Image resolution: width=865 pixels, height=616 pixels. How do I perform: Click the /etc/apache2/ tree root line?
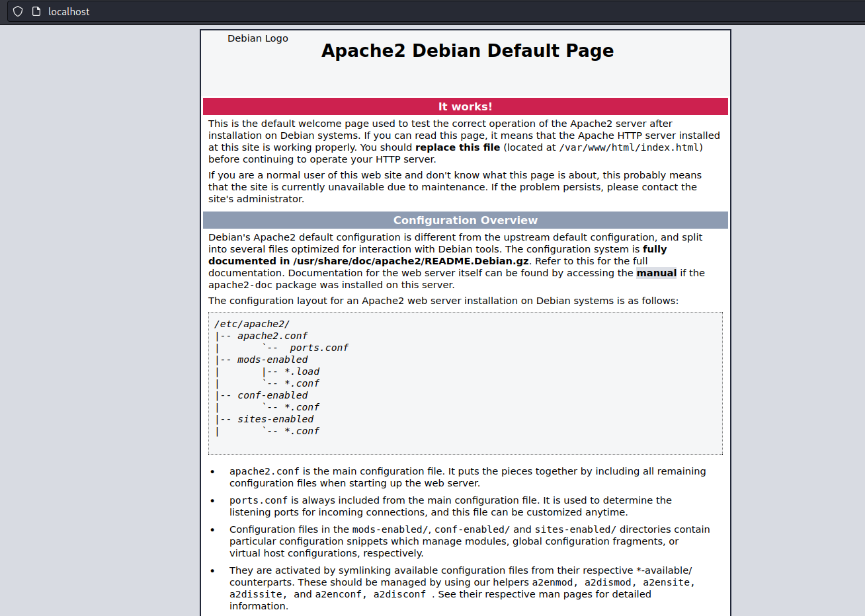coord(252,324)
